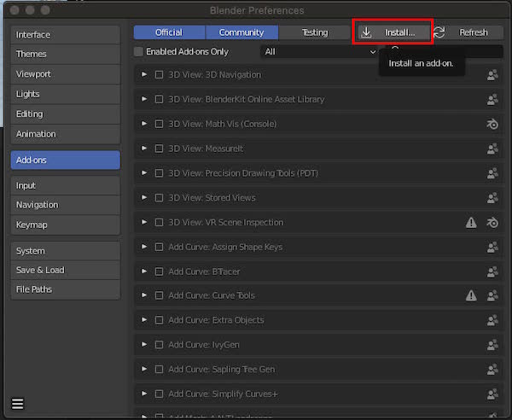Click community icon on Assign Shape Keys row
Viewport: 512px width, 420px height.
(x=492, y=247)
